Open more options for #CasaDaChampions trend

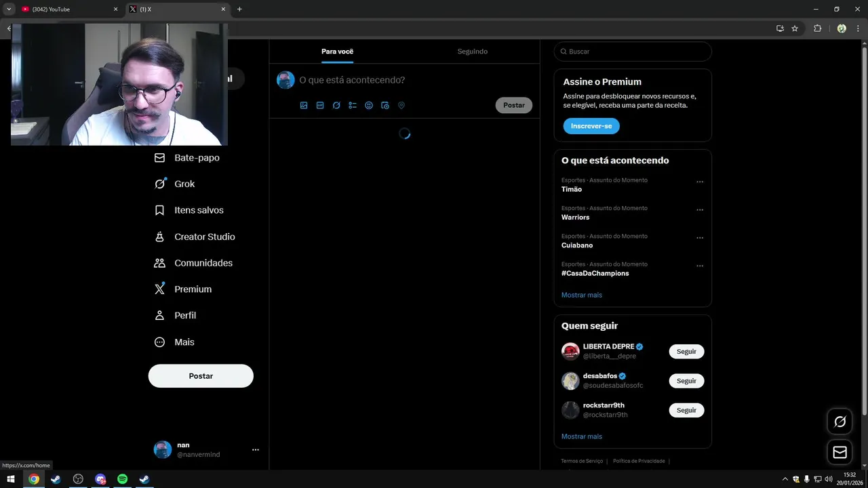700,266
